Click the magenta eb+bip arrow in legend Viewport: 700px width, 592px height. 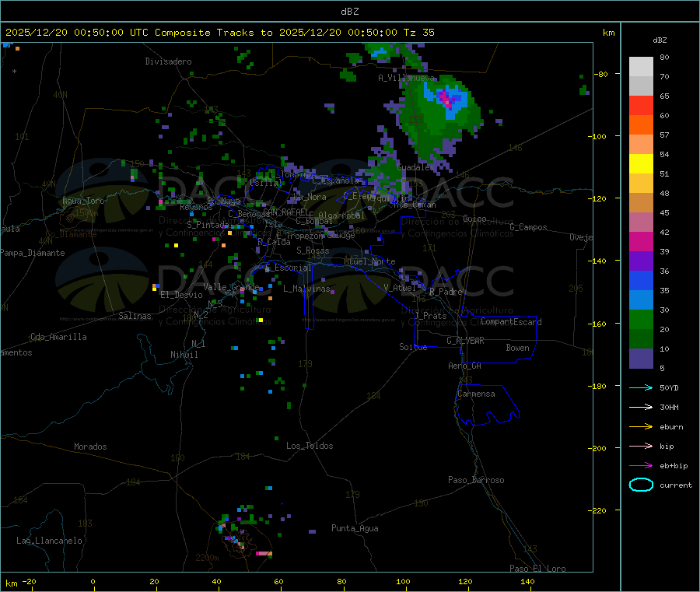[x=641, y=466]
